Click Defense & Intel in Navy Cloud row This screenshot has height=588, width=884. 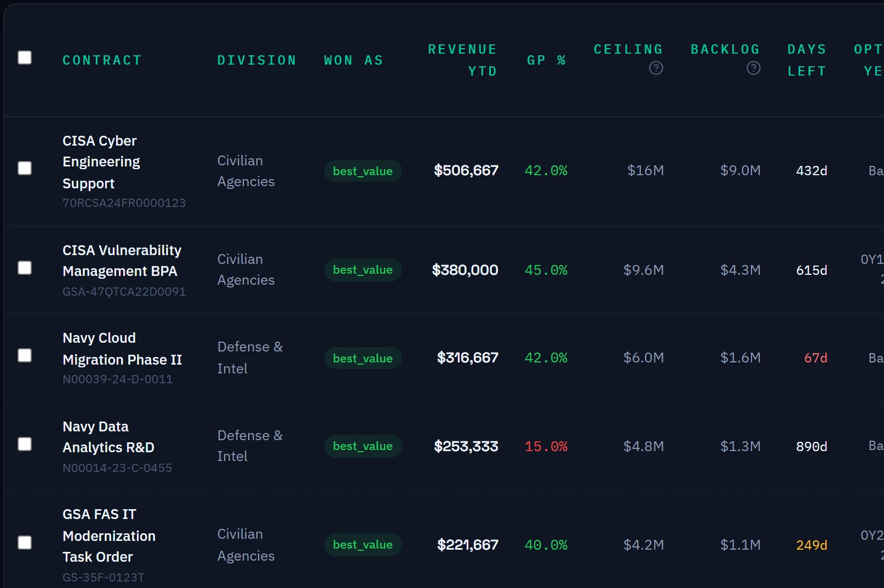pos(250,358)
